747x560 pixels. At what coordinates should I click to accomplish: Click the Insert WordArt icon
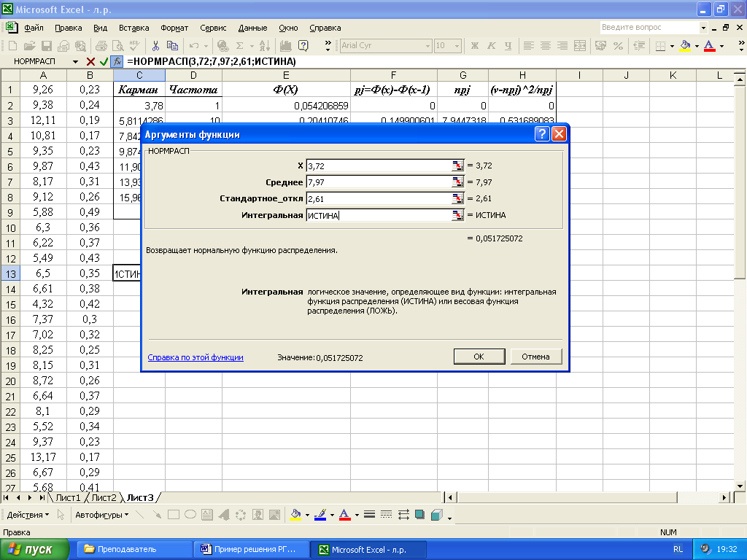coord(224,515)
